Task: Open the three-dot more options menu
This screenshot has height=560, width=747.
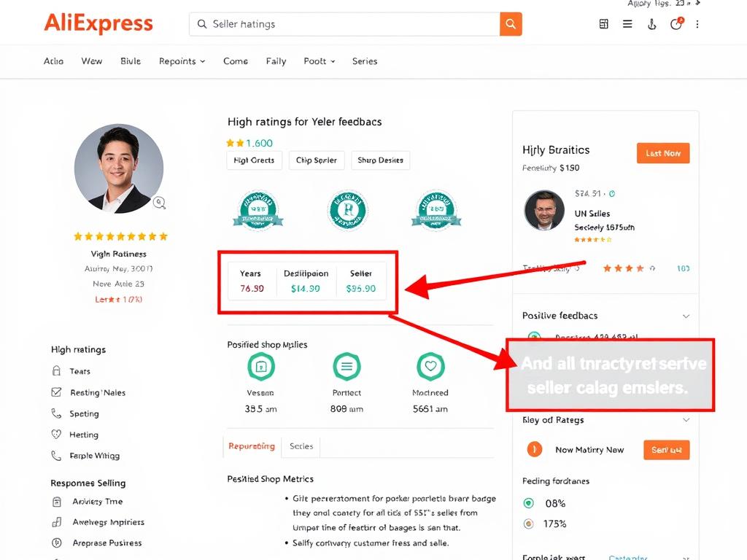Action: point(697,24)
